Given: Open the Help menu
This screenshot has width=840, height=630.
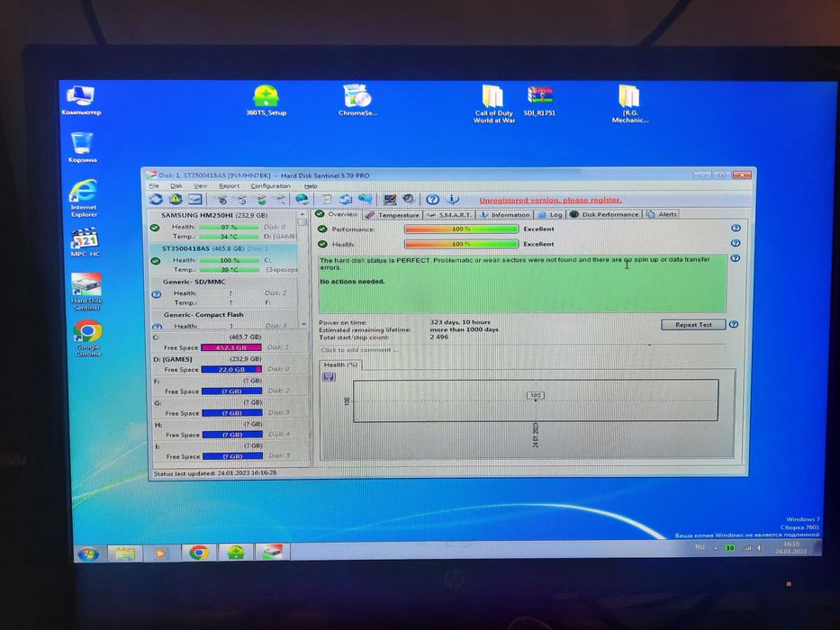Looking at the screenshot, I should click(x=311, y=186).
